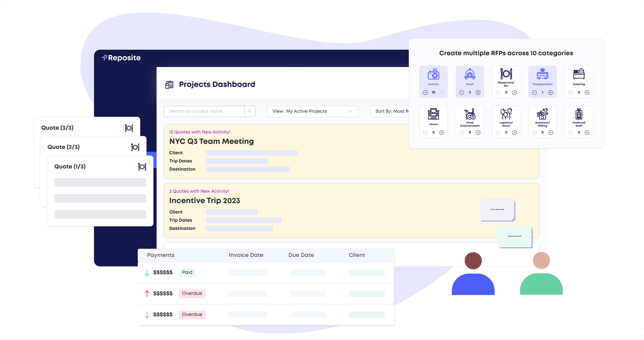Increase the Transportation RFP count
The height and width of the screenshot is (340, 644).
tap(551, 92)
